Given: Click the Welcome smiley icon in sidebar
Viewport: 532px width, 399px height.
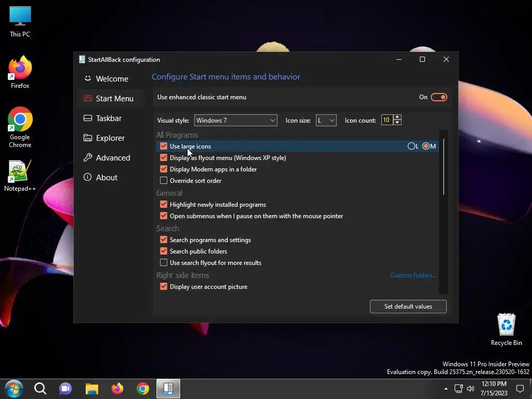Looking at the screenshot, I should [x=87, y=78].
